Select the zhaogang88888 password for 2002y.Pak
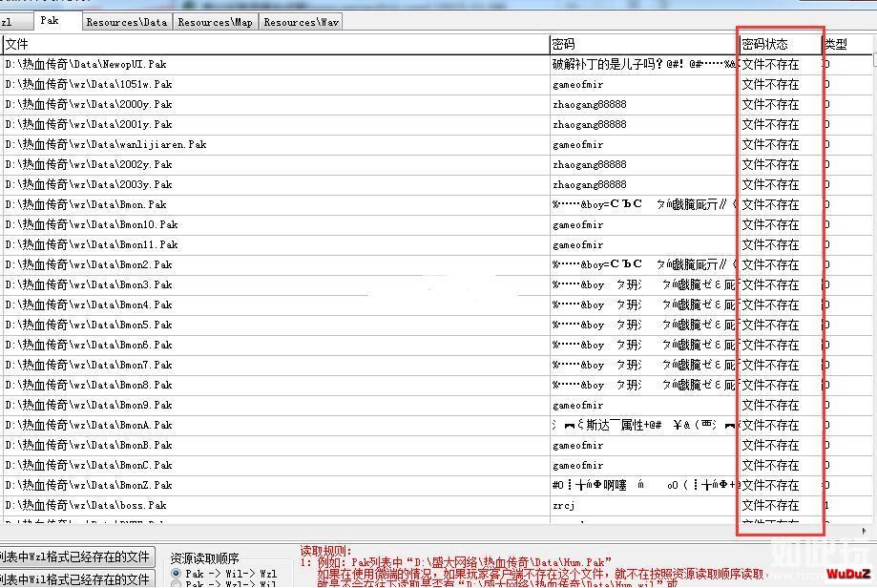This screenshot has width=877, height=588. [590, 164]
